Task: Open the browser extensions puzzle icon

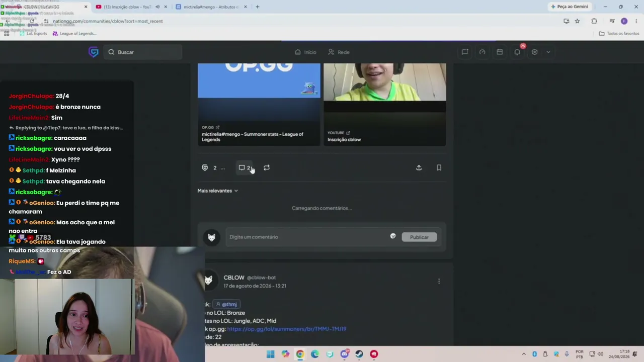Action: coord(594,21)
